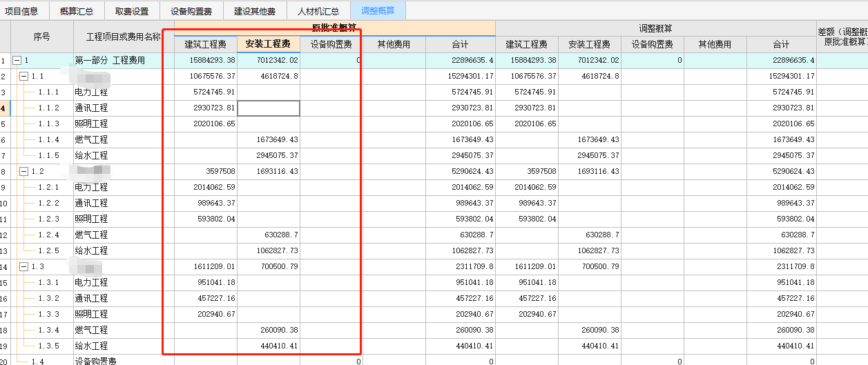Open the 取费设置 tab
The width and height of the screenshot is (868, 365).
coord(132,11)
